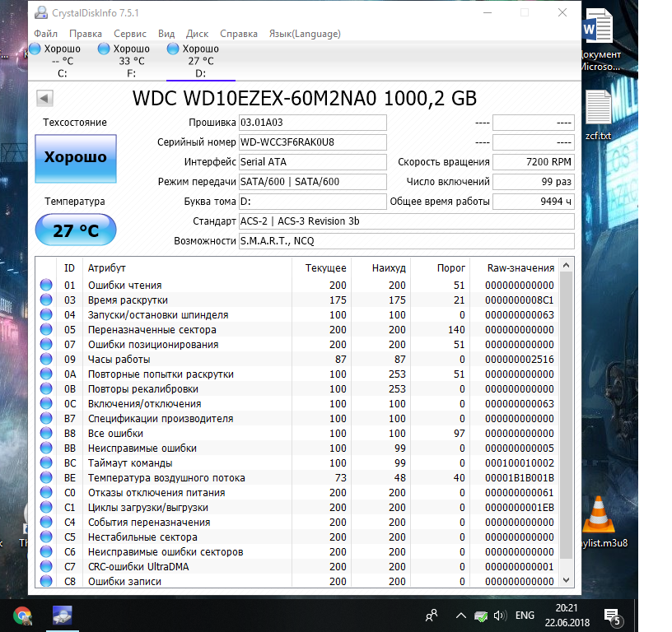Open the Справка menu
Viewport: 672px width, 632px height.
coord(239,34)
